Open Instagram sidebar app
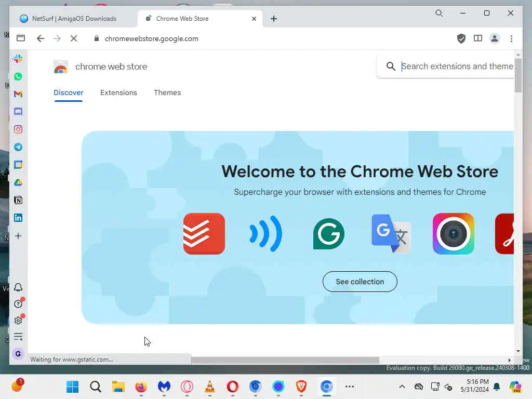 point(18,129)
